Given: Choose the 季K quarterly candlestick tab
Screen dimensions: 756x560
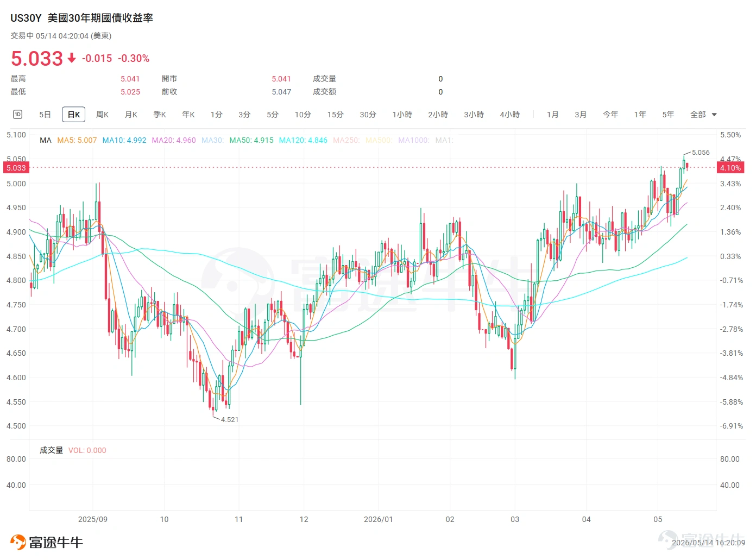Looking at the screenshot, I should click(x=160, y=115).
